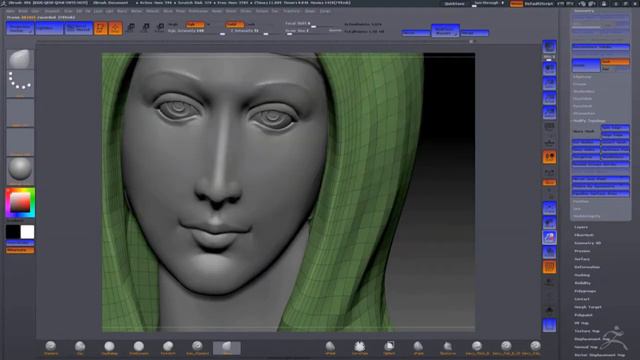Expand the FiberMesh subpalette
The image size is (640, 360).
point(584,235)
